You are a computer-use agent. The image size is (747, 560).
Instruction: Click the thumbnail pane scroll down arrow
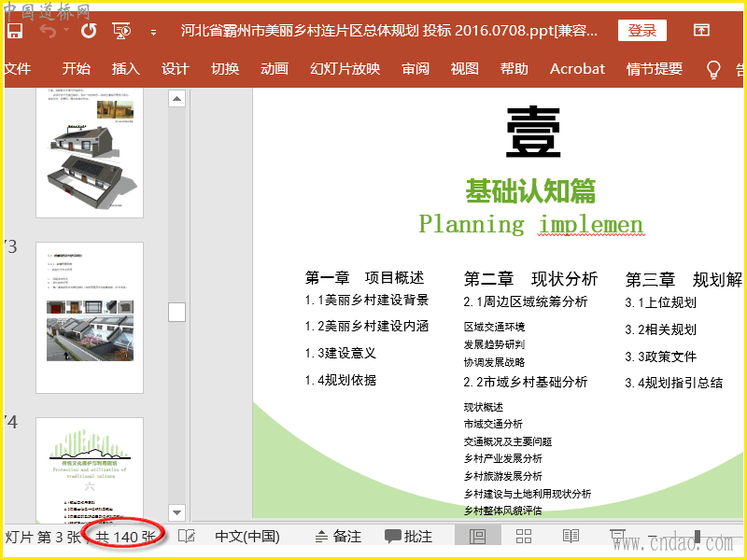pos(176,512)
